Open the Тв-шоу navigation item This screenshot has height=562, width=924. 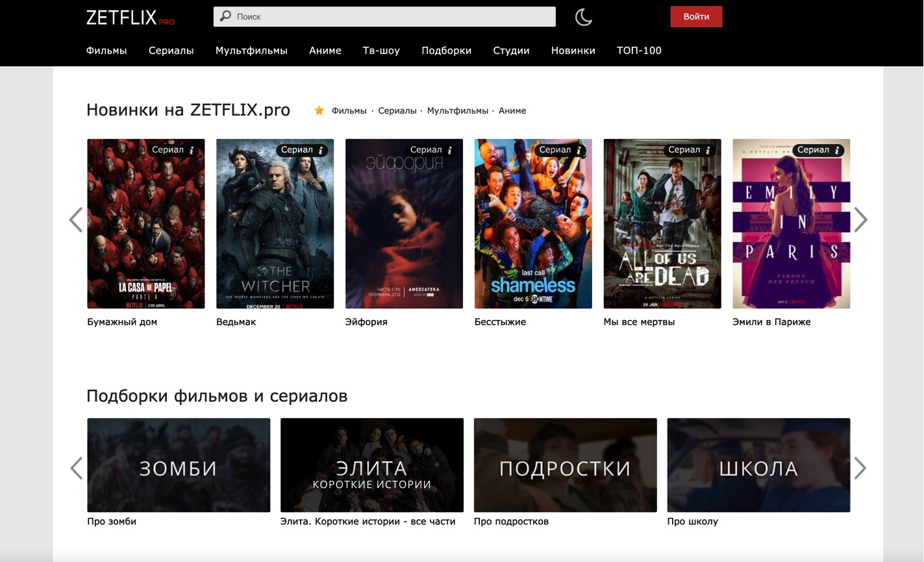point(381,51)
